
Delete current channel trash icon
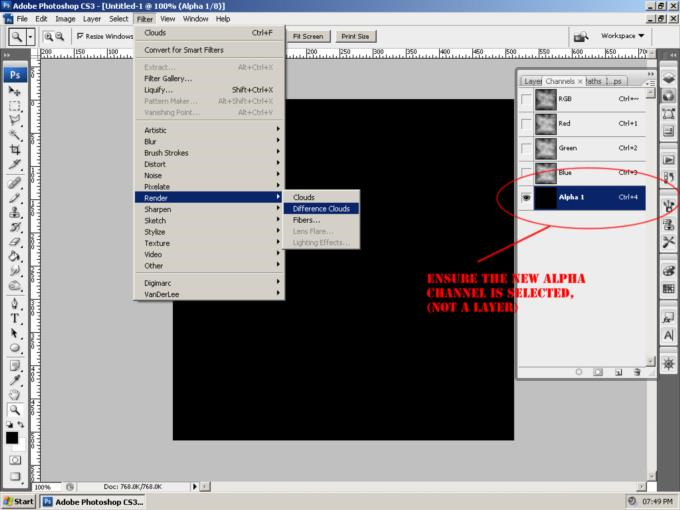637,372
